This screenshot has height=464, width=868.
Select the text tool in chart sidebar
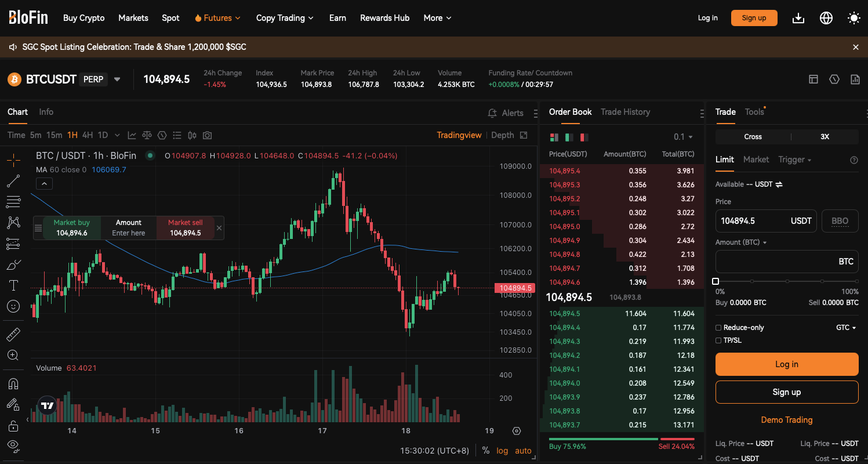(x=13, y=285)
